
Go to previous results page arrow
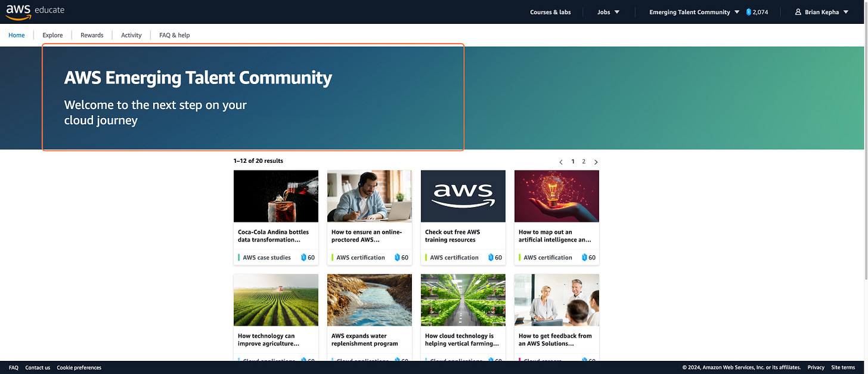[x=561, y=162]
